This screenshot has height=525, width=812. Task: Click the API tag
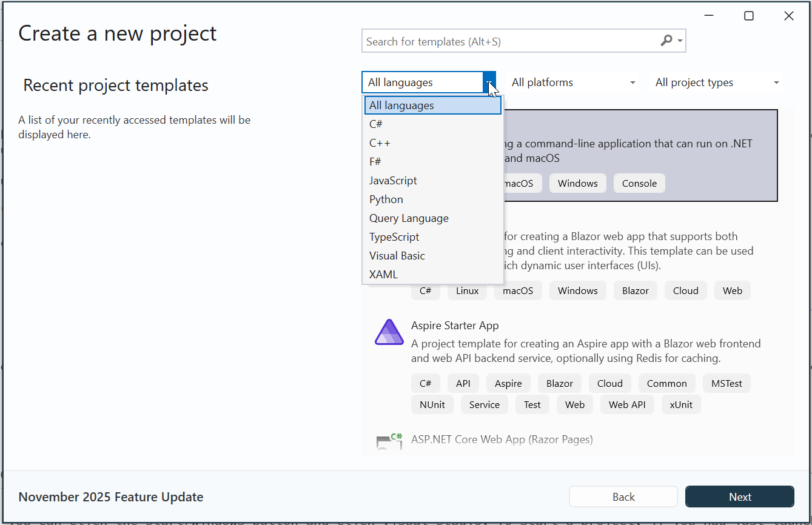point(463,383)
